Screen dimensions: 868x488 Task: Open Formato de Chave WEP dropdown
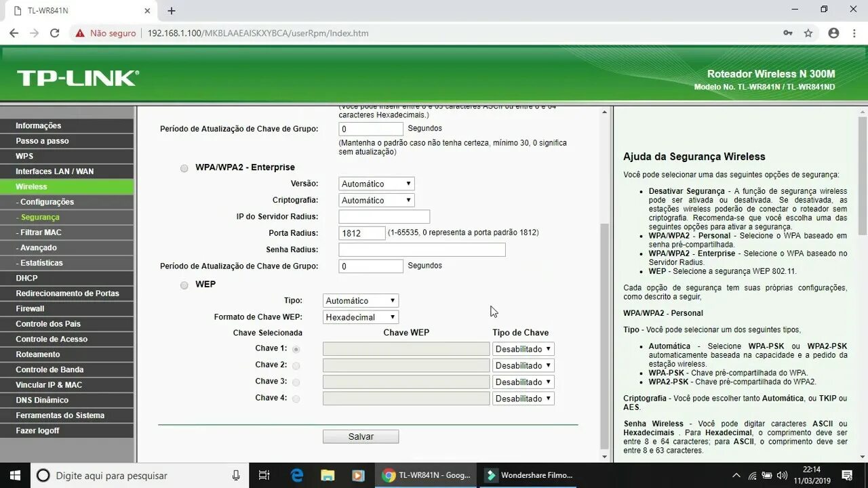(x=361, y=317)
